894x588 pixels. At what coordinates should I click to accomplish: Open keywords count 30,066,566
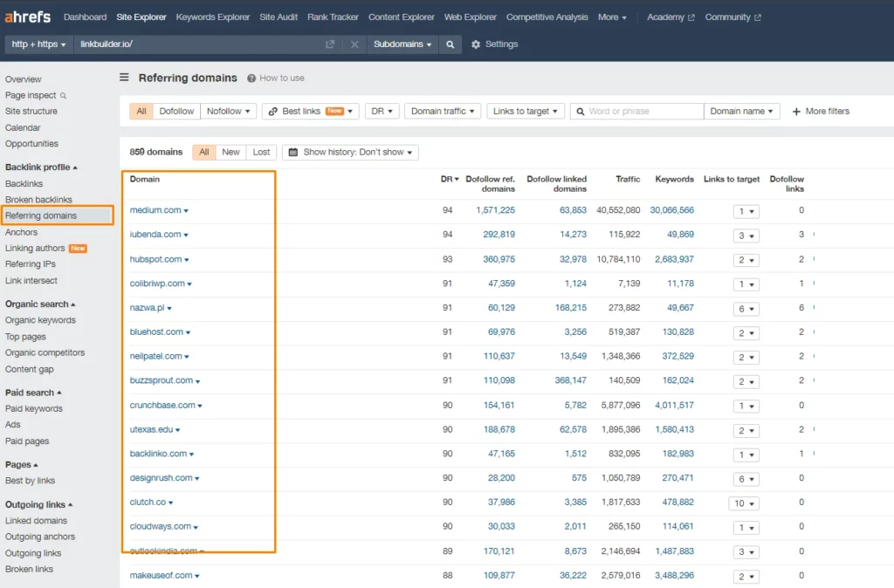(x=671, y=210)
